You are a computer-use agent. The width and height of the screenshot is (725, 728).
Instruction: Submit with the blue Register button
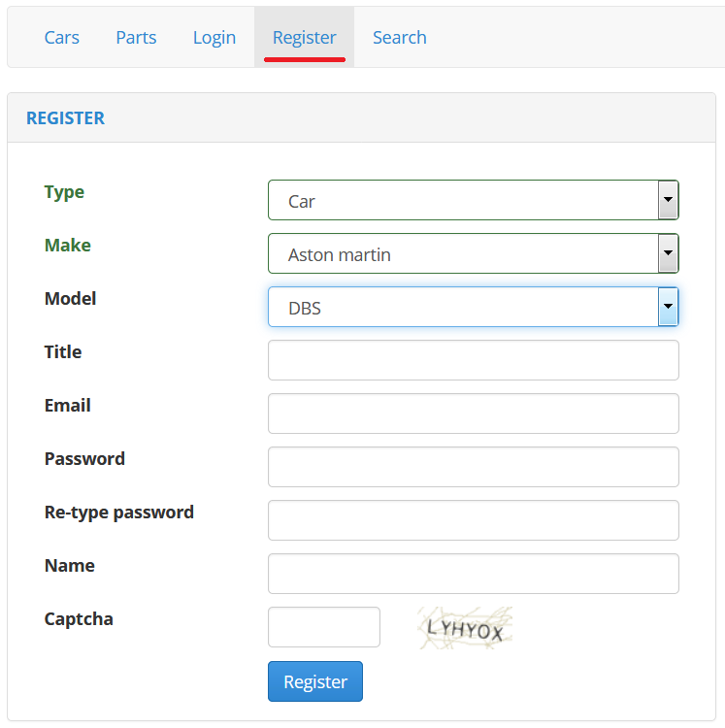click(315, 681)
